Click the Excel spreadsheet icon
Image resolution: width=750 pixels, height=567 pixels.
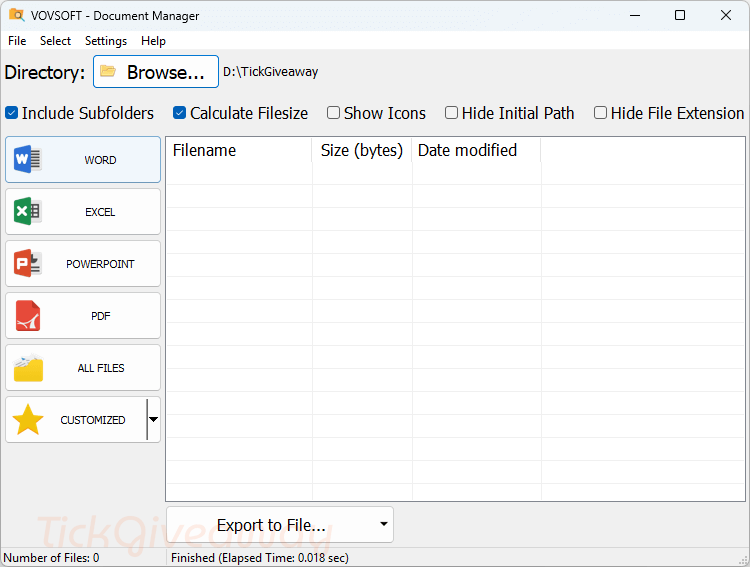coord(28,211)
